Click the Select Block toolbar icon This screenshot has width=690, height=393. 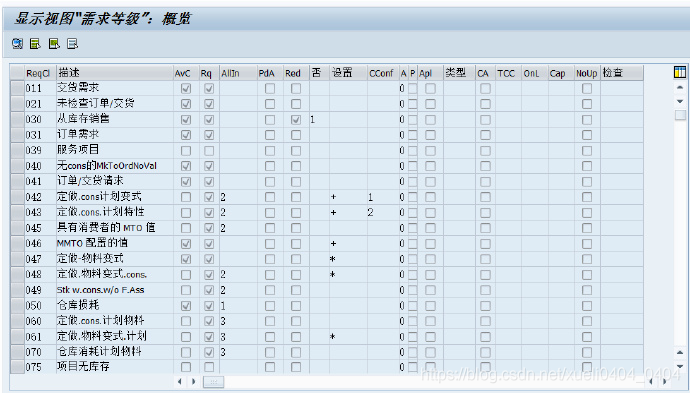[54, 44]
